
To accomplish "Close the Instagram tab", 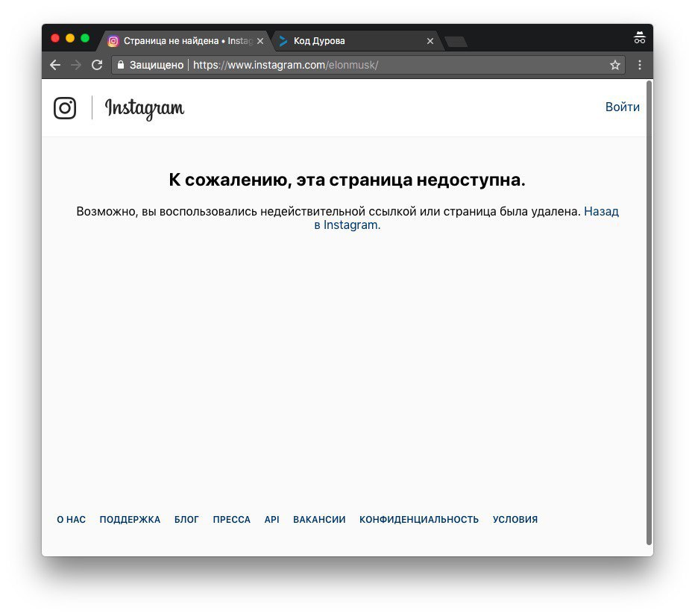I will [x=260, y=41].
